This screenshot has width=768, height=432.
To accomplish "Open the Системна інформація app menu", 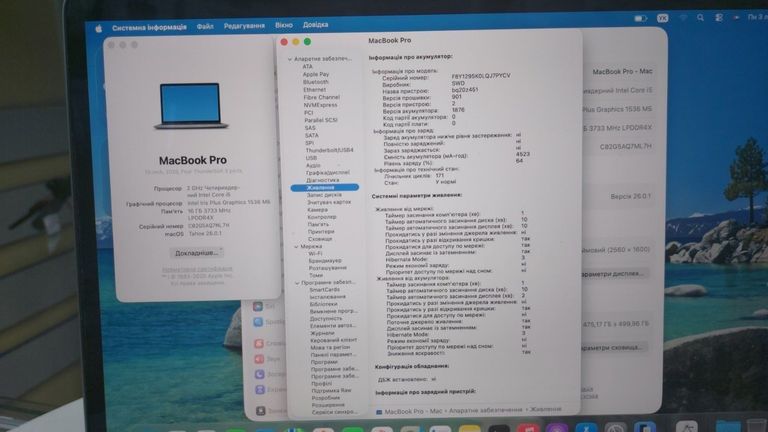I will (x=149, y=27).
